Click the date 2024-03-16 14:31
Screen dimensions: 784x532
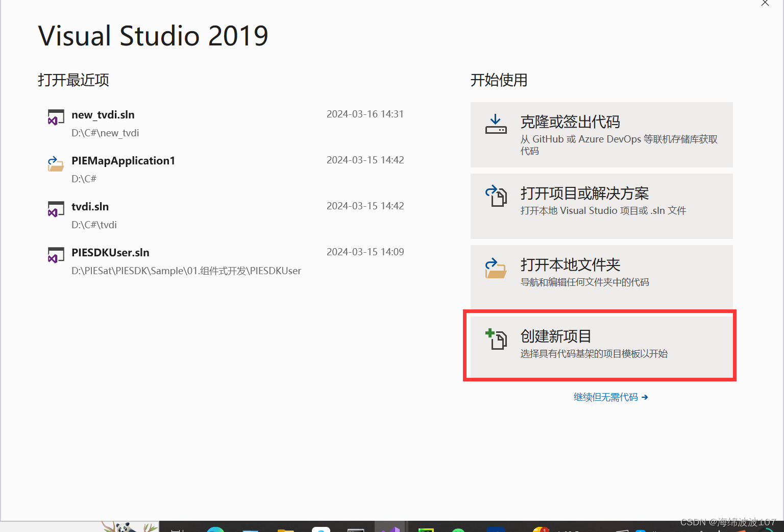[x=365, y=114]
